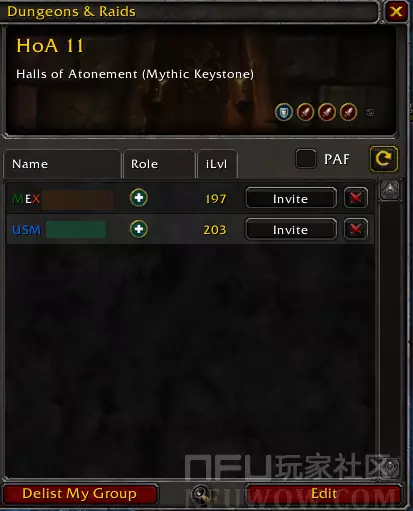Decline the MEX applicant with red X
Screen dimensions: 413x511
coord(356,198)
